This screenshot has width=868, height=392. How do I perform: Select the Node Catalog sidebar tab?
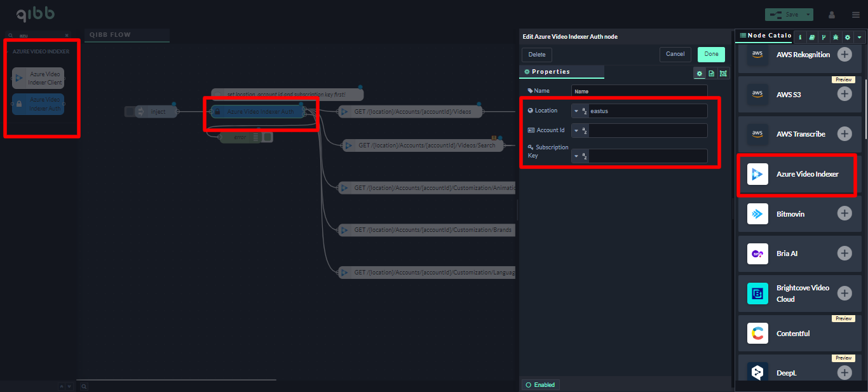(x=765, y=36)
